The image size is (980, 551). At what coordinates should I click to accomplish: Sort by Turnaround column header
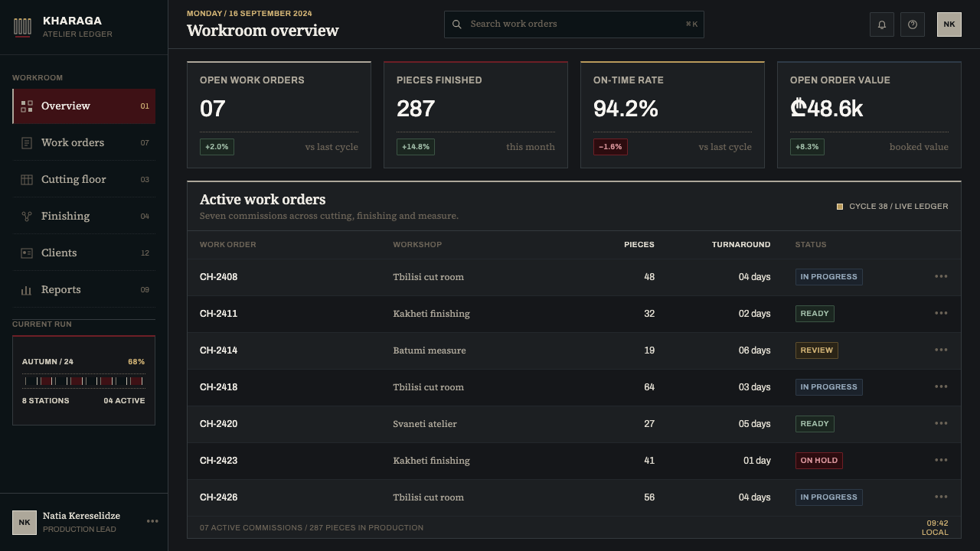pyautogui.click(x=741, y=245)
